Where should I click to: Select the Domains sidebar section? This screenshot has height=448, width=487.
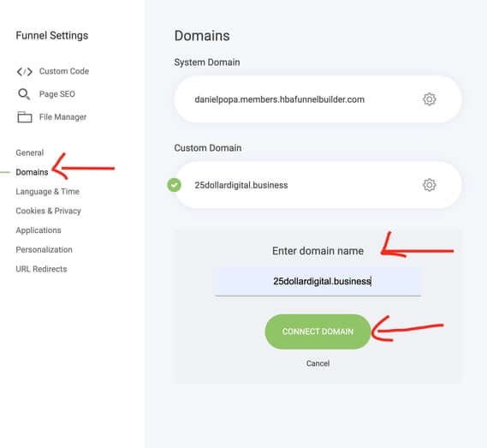click(32, 172)
